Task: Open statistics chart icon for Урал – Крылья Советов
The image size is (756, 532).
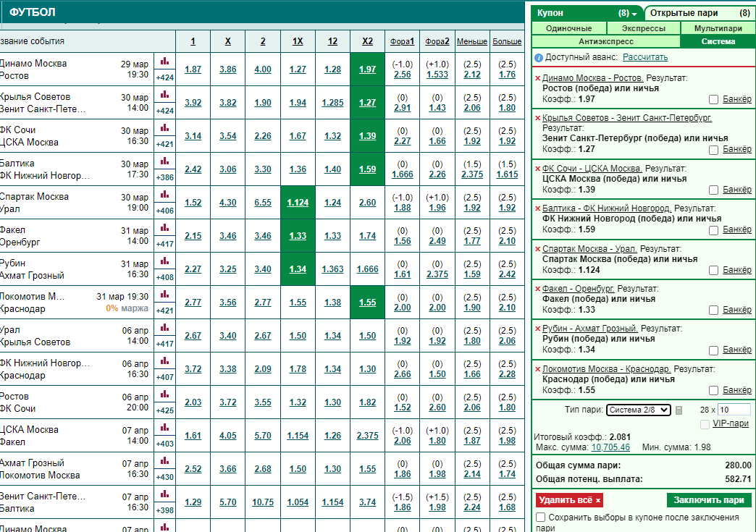Action: [165, 327]
